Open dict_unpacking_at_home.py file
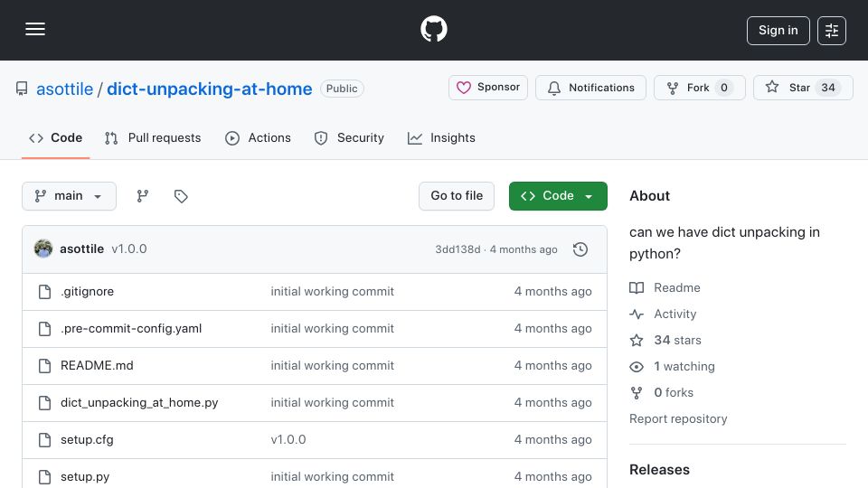Screen dimensions: 868x488 [x=139, y=403]
